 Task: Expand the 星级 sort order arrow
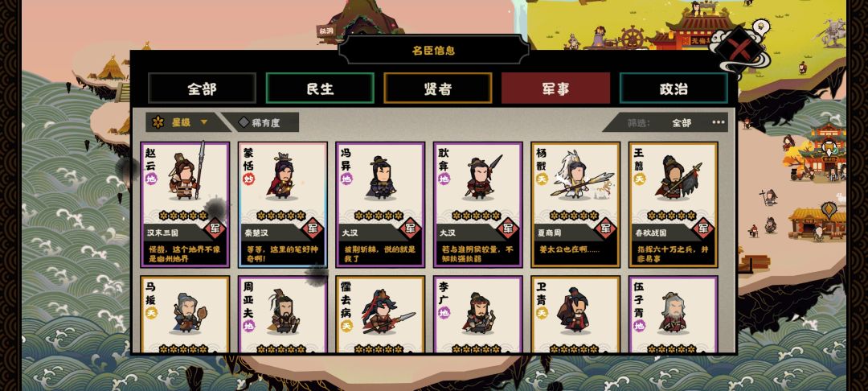coord(204,122)
